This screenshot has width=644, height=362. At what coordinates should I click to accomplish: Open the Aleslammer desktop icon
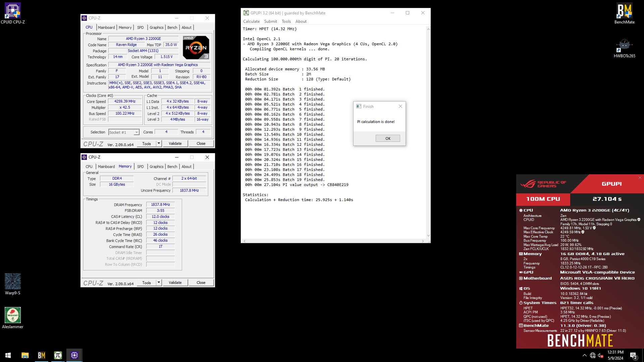click(13, 318)
